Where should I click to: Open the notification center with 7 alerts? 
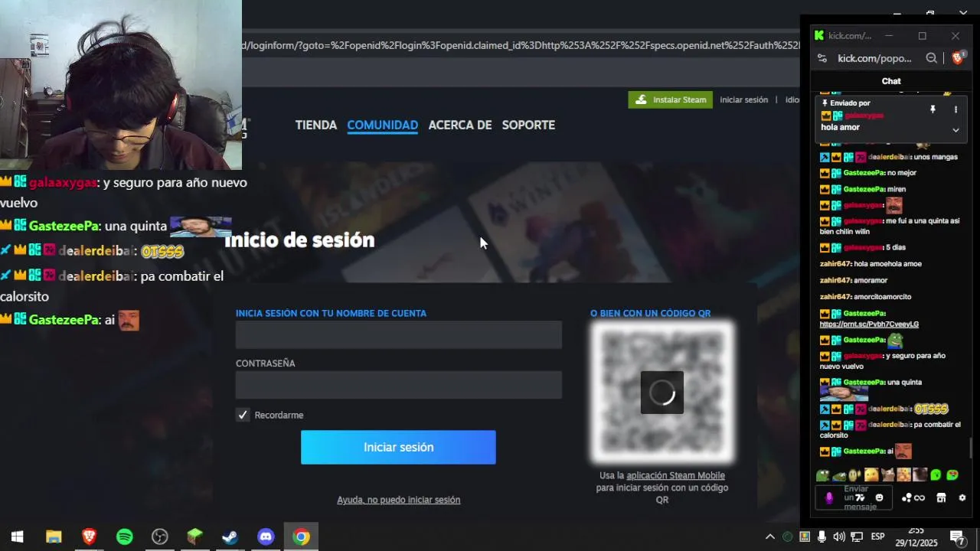pos(957,537)
